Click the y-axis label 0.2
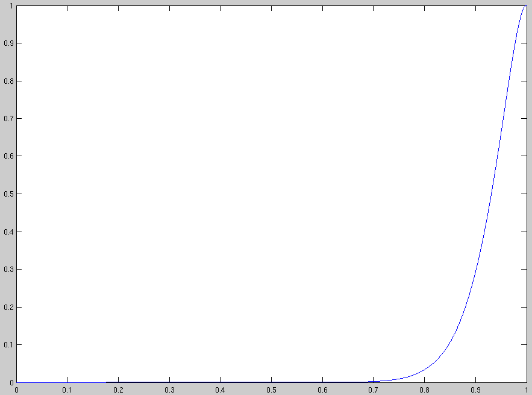This screenshot has height=395, width=532. tap(8, 308)
